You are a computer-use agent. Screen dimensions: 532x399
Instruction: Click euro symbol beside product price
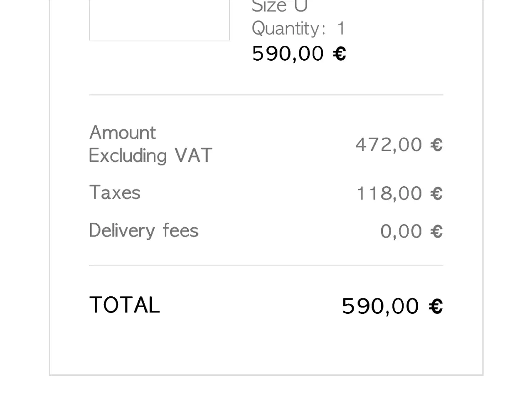tap(340, 54)
